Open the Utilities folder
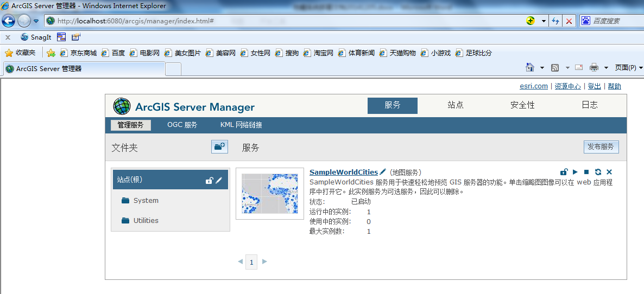This screenshot has height=294, width=644. [140, 221]
